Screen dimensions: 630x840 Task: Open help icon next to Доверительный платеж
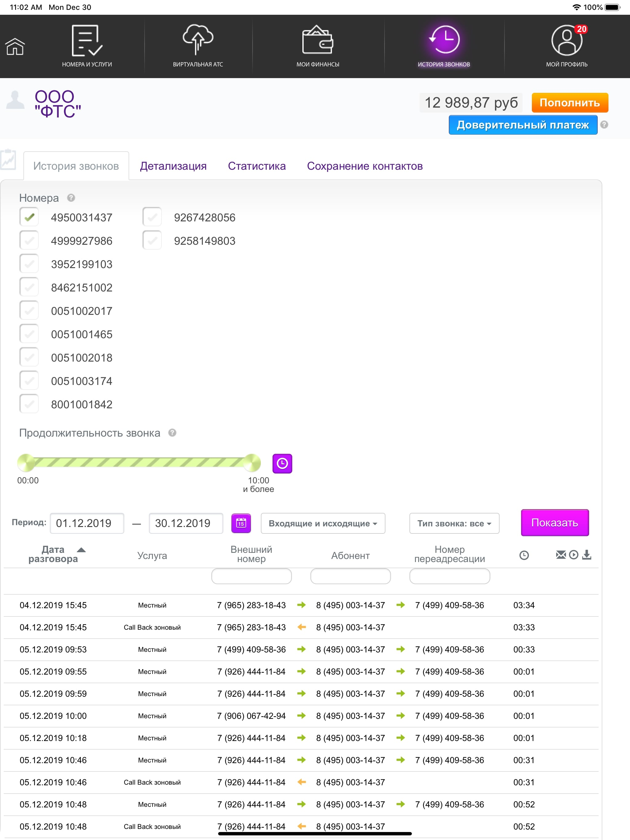(x=604, y=125)
